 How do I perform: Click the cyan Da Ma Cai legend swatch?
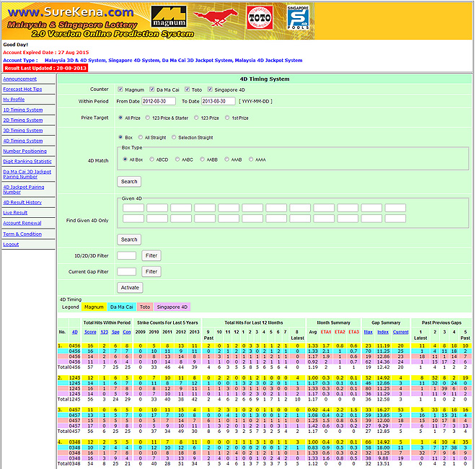point(121,307)
